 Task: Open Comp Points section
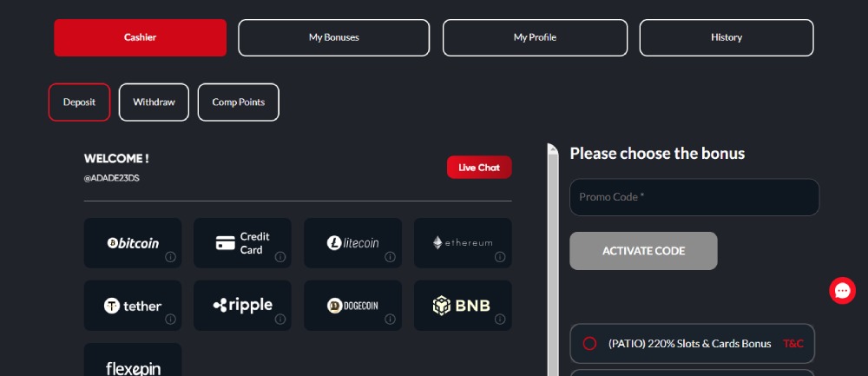238,102
